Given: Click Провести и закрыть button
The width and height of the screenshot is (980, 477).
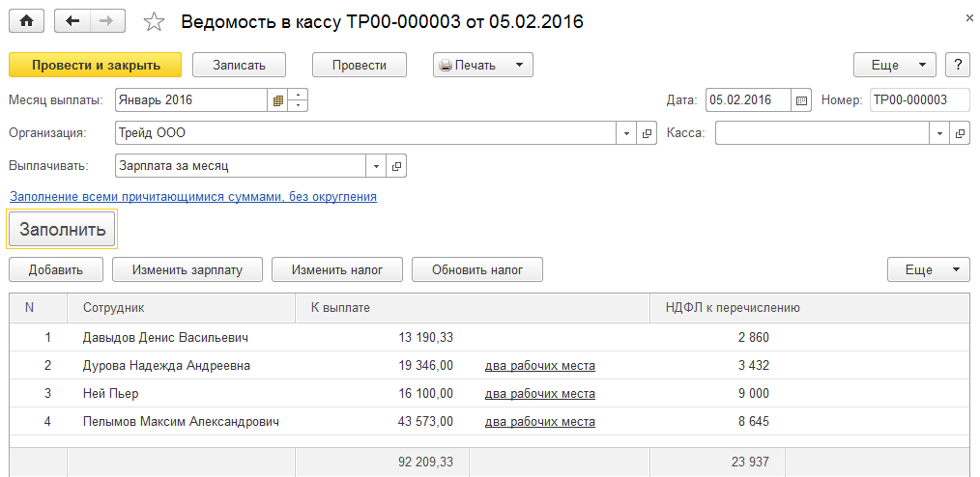Looking at the screenshot, I should pyautogui.click(x=95, y=65).
